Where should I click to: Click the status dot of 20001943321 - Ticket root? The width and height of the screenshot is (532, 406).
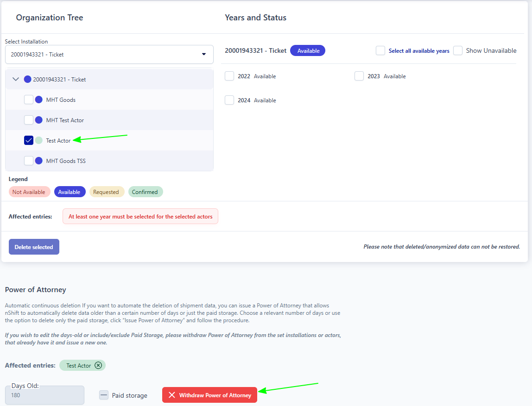tap(27, 79)
